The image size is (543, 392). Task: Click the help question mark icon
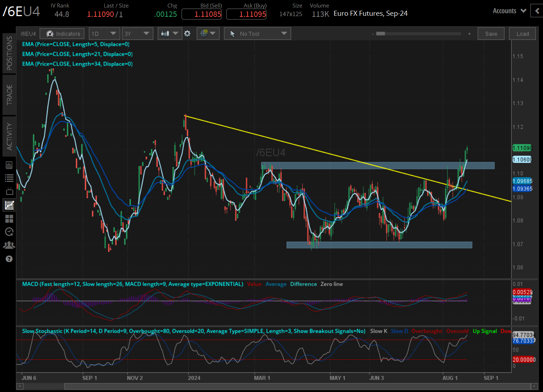point(9,259)
